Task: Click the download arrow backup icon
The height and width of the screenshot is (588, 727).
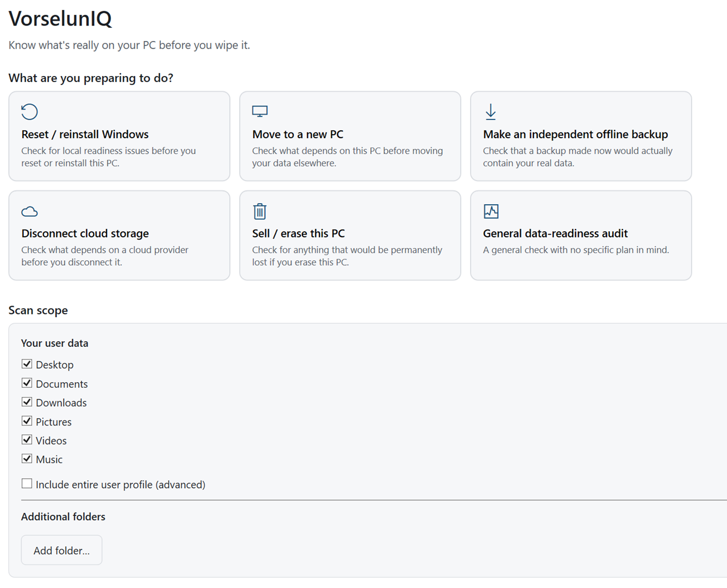Action: coord(491,111)
